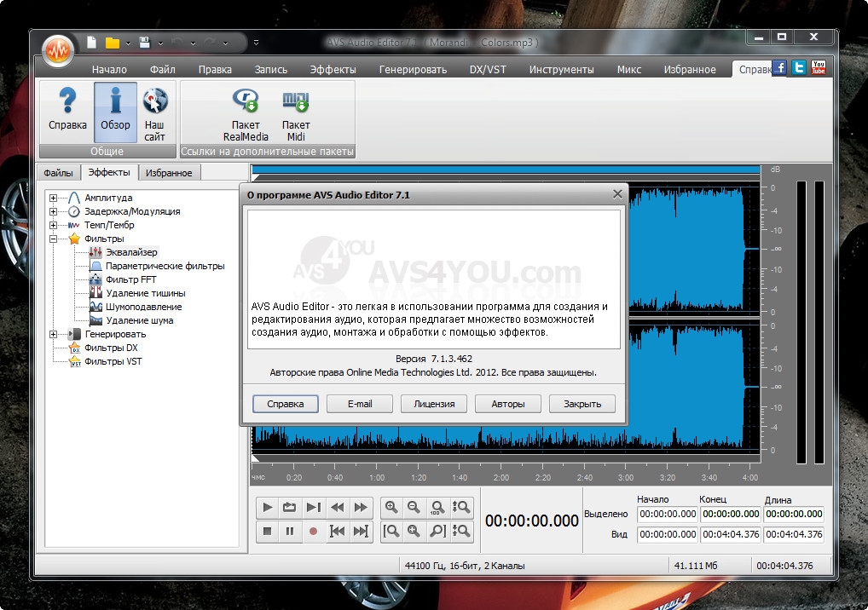Click the Пакет RealMedia download icon
This screenshot has width=868, height=610.
(x=246, y=102)
